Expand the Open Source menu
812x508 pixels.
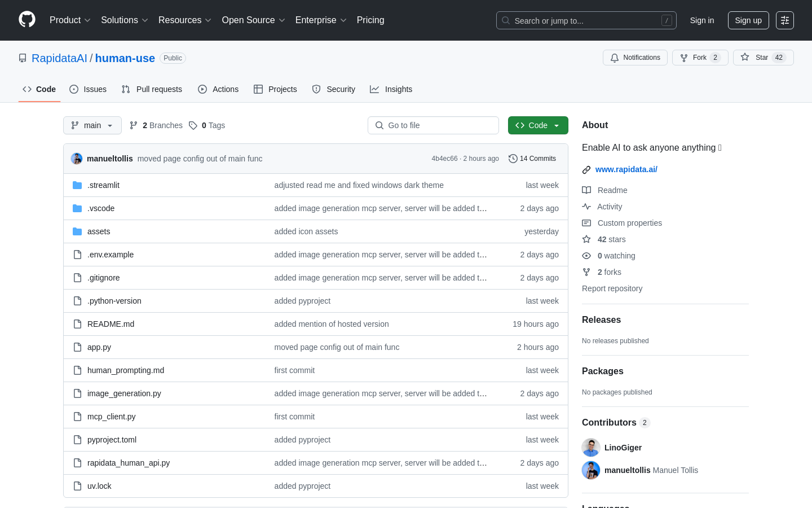(254, 20)
